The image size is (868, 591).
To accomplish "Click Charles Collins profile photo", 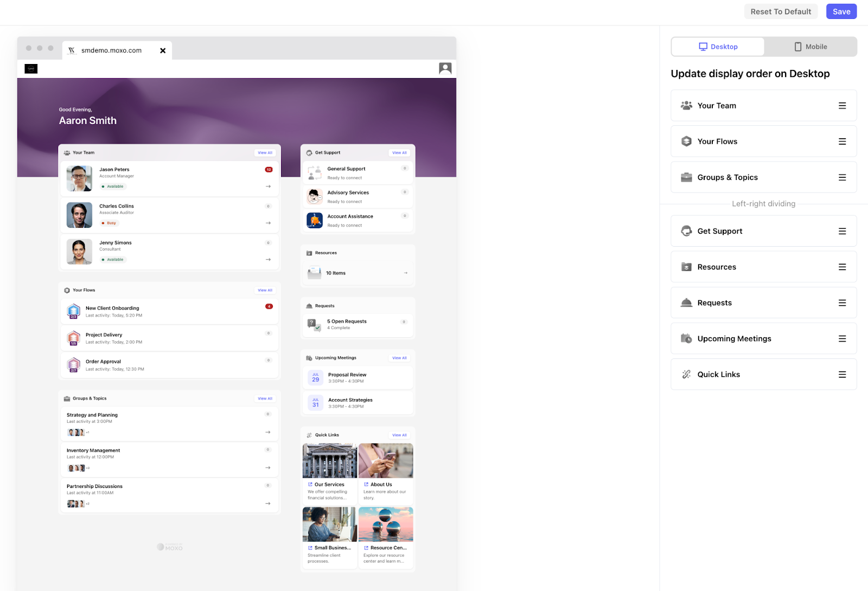I will click(x=79, y=215).
